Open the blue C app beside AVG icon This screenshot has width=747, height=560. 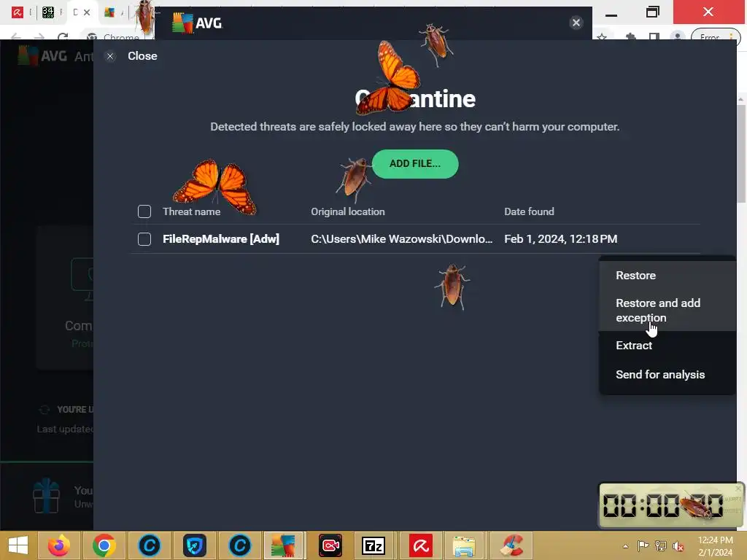pos(239,545)
